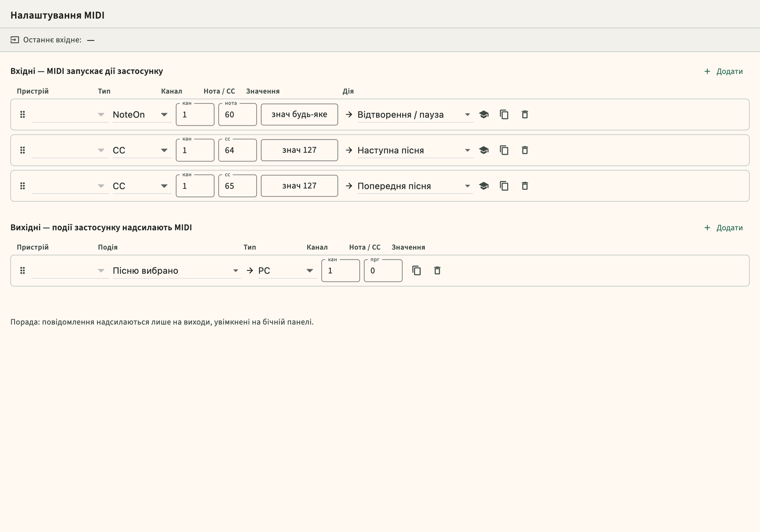The image size is (760, 532).
Task: Click знач 127 in the Попередня пісня row
Action: (x=299, y=186)
